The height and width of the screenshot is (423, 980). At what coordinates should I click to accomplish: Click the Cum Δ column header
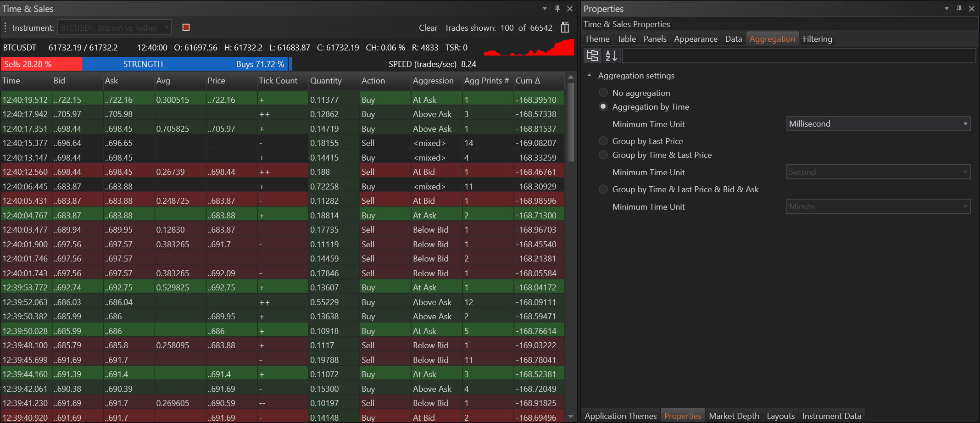pyautogui.click(x=528, y=81)
